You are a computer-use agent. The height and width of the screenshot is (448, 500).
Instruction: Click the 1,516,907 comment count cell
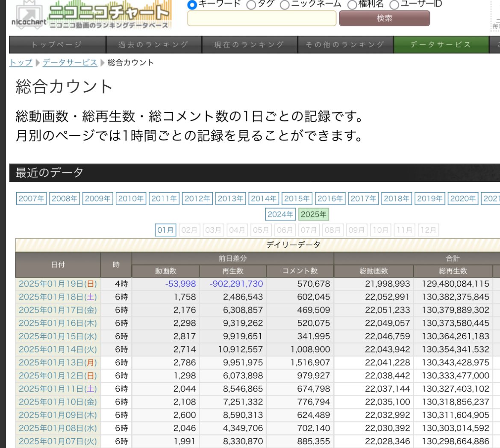point(300,362)
